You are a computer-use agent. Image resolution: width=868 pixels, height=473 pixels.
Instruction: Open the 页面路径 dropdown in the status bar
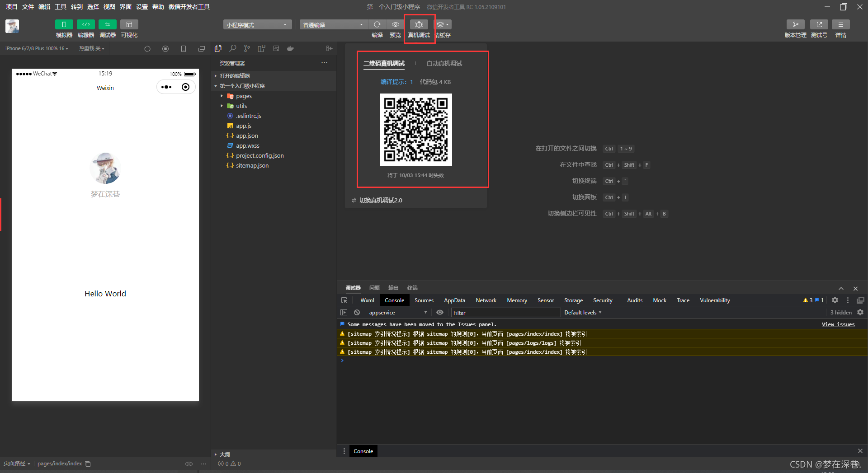click(17, 464)
